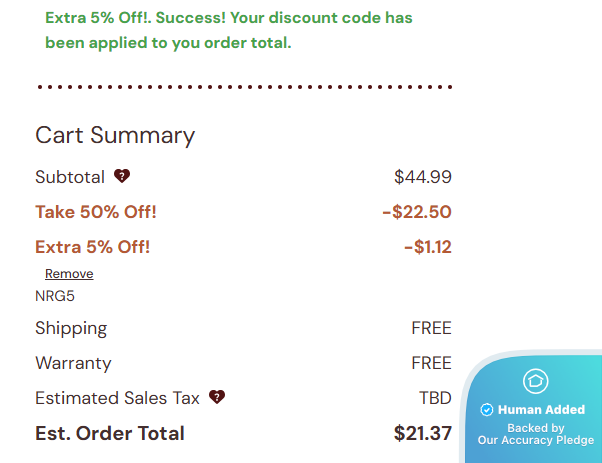Open the Our Accuracy Pledge text
The width and height of the screenshot is (602, 463).
(x=536, y=440)
